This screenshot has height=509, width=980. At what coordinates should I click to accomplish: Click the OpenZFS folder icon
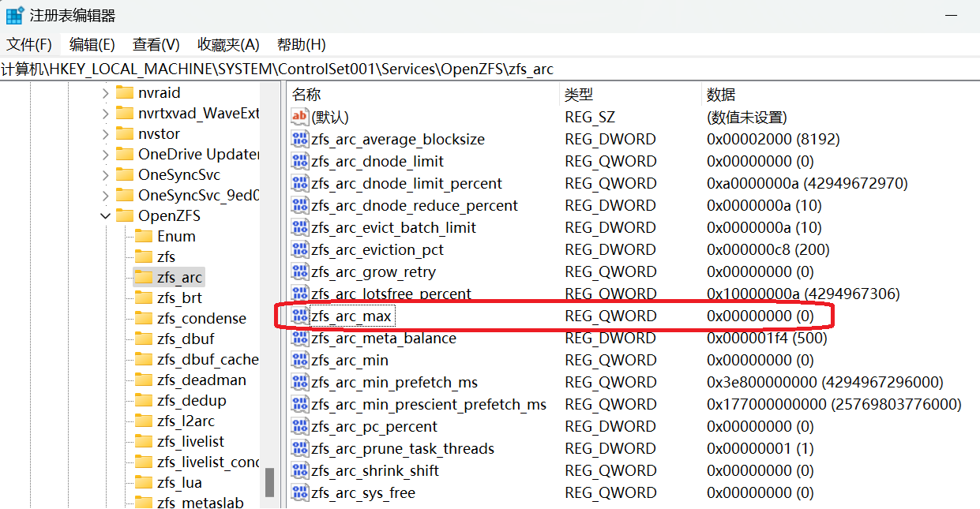(x=125, y=216)
